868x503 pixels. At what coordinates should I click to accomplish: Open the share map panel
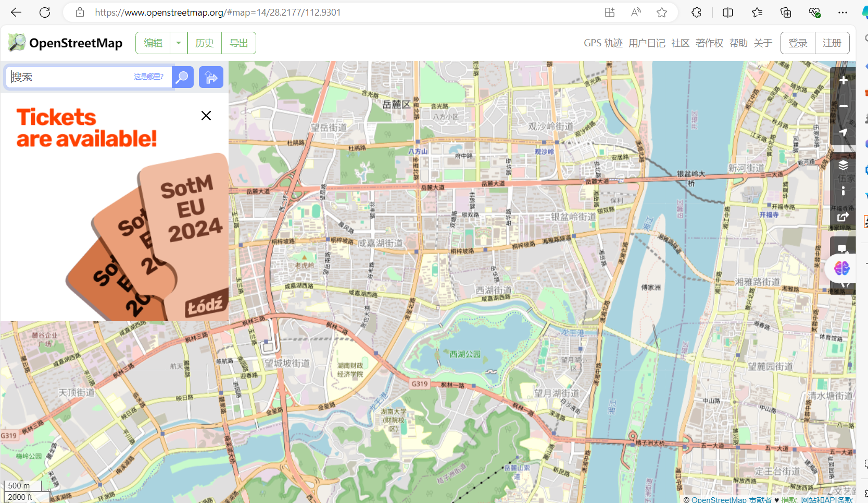(x=843, y=217)
